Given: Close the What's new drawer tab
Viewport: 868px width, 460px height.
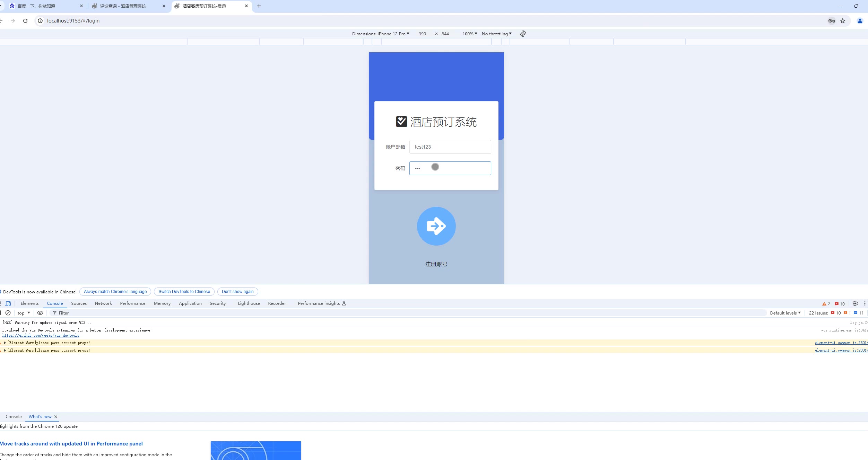Looking at the screenshot, I should [56, 417].
